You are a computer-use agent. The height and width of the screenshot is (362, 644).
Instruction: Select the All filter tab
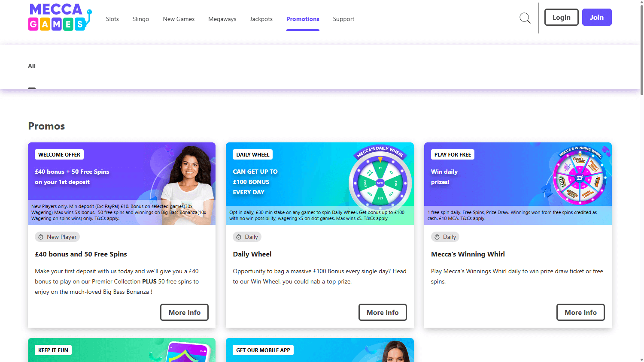click(32, 66)
